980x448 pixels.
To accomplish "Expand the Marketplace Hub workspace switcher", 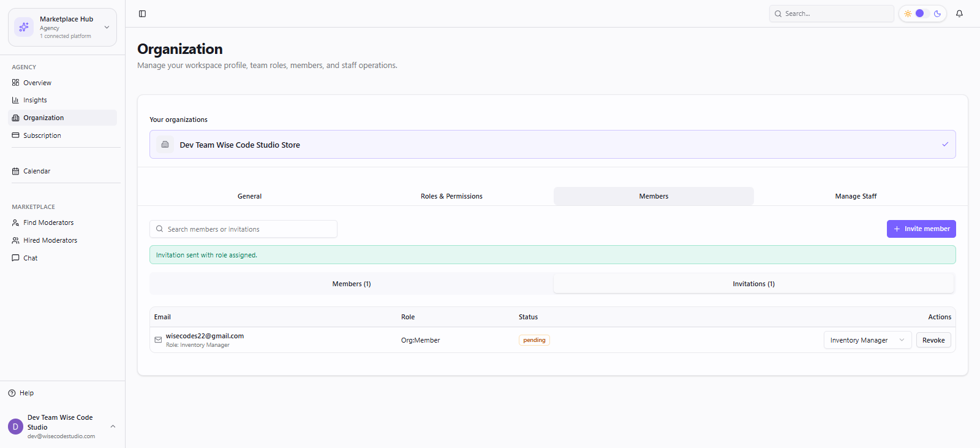I will (x=107, y=27).
